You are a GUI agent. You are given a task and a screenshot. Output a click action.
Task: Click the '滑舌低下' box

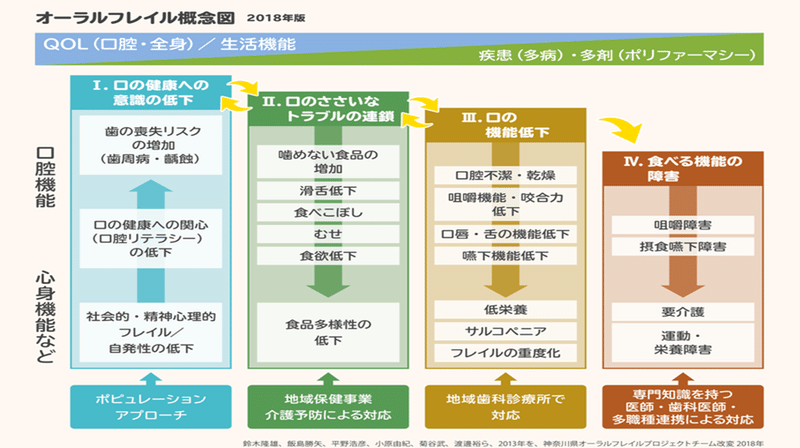pyautogui.click(x=328, y=191)
